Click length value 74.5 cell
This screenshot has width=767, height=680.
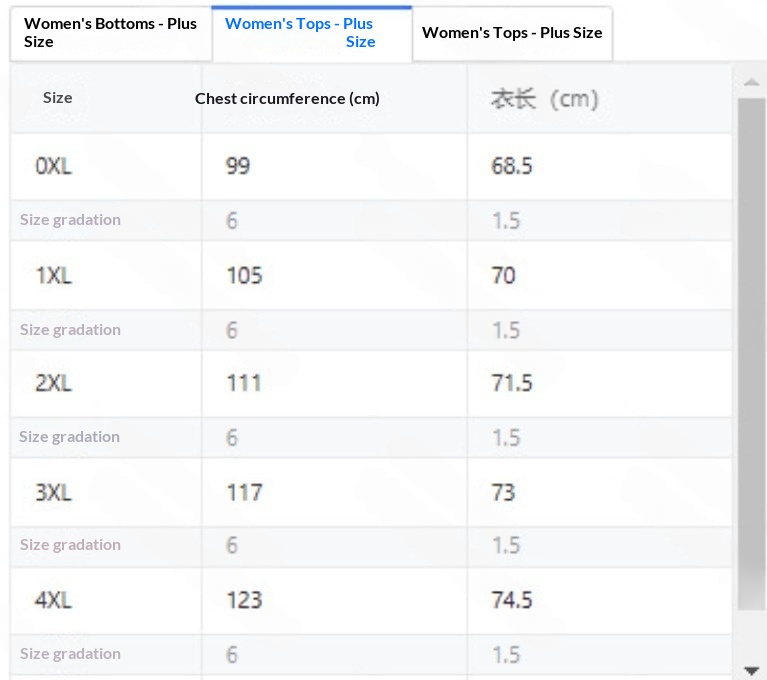click(511, 600)
